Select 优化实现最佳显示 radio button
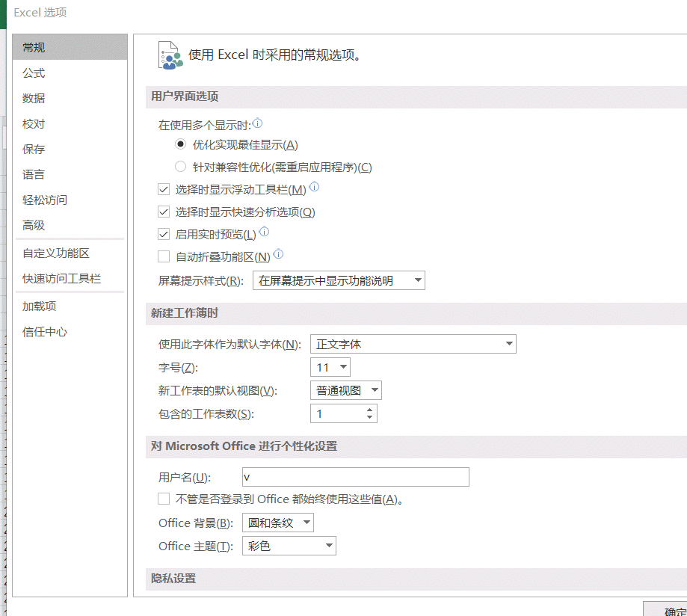Viewport: 687px width, 616px height. (x=180, y=144)
